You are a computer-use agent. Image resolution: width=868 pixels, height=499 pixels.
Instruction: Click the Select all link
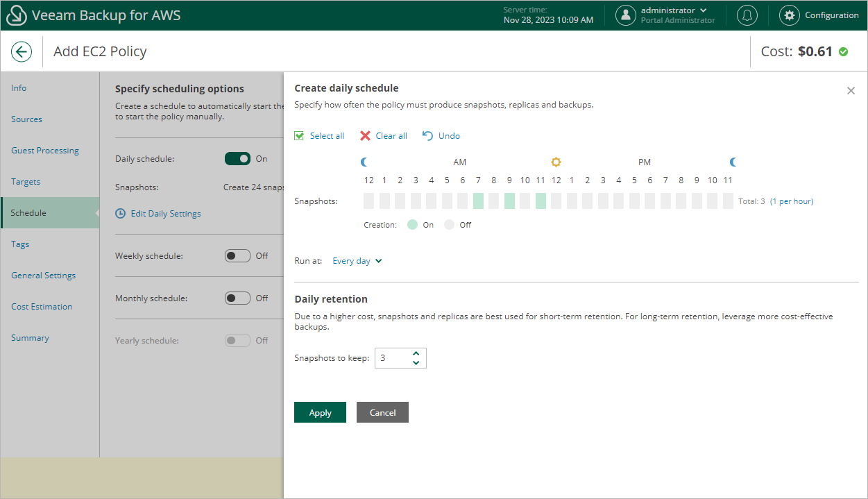coord(327,136)
